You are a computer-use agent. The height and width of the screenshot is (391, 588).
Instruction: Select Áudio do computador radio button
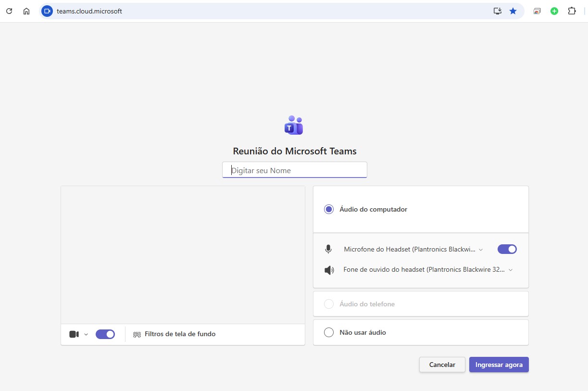tap(329, 209)
